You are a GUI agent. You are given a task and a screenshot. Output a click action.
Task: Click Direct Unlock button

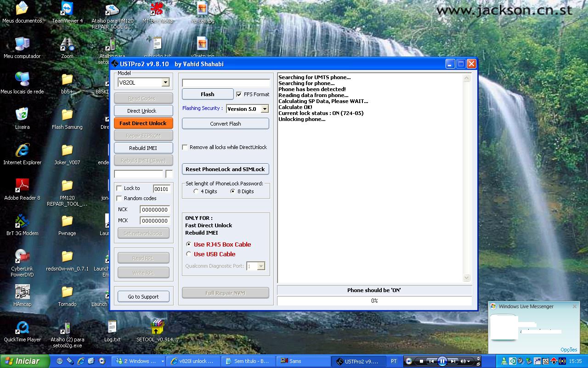click(x=143, y=111)
